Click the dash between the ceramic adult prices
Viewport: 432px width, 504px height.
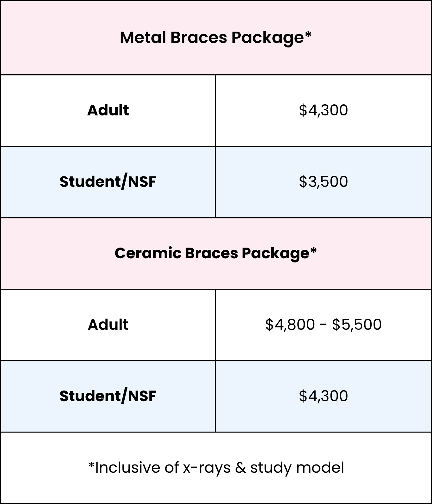pyautogui.click(x=323, y=325)
